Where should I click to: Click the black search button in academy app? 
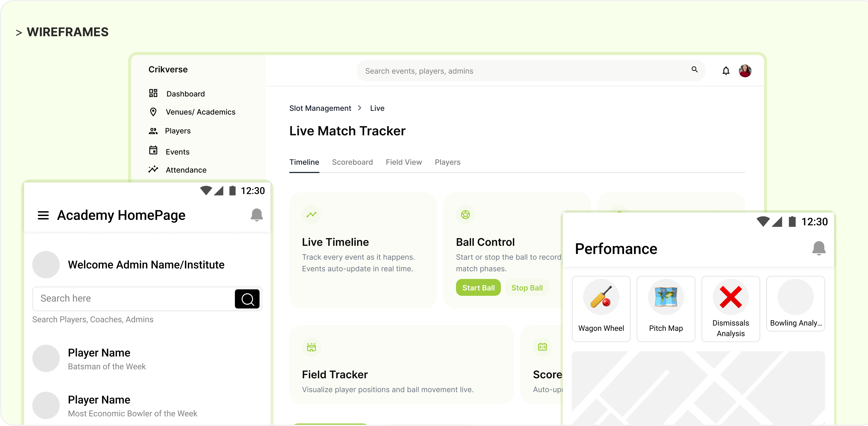pyautogui.click(x=247, y=299)
